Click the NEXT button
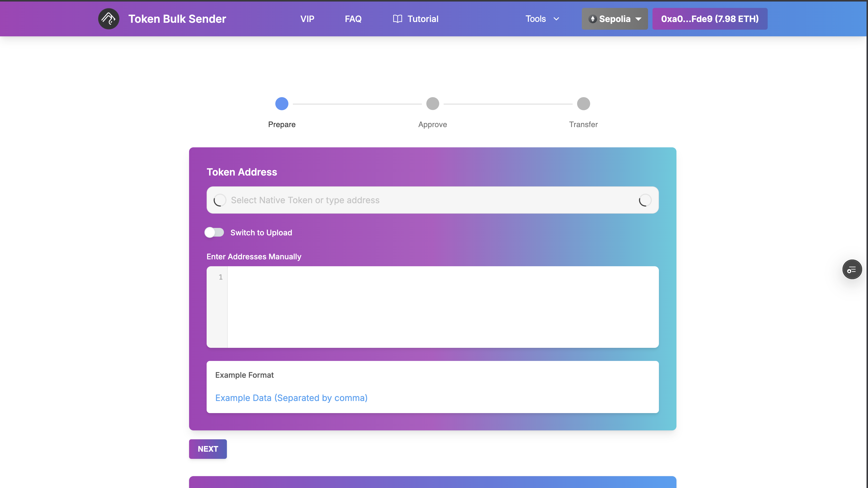 tap(208, 449)
